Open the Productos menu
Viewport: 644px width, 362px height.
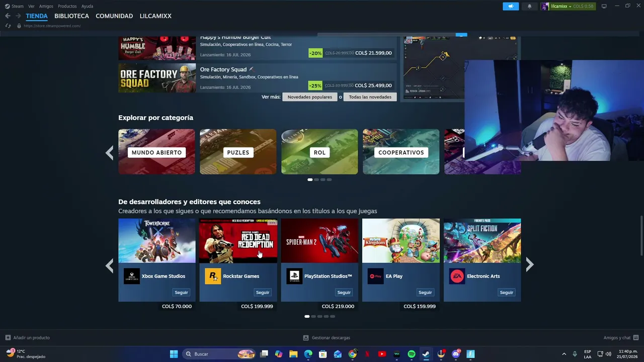67,7
